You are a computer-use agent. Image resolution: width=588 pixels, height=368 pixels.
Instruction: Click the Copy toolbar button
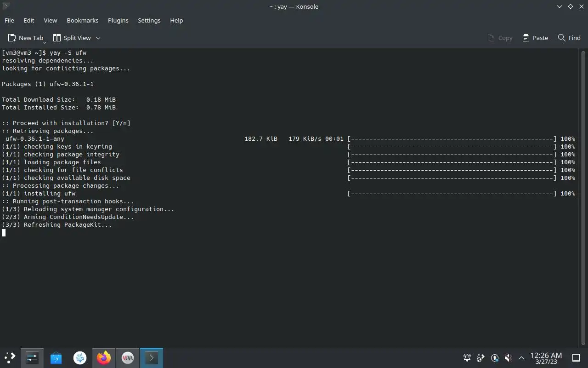500,38
